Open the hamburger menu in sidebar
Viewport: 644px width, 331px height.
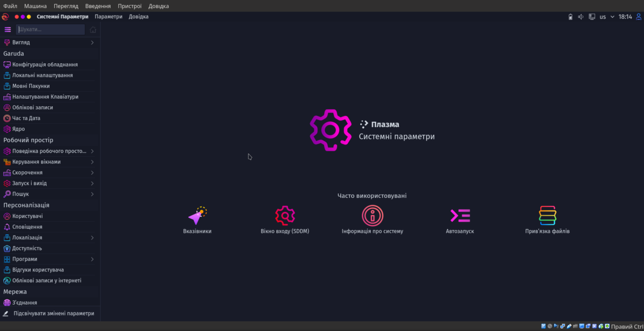point(8,30)
